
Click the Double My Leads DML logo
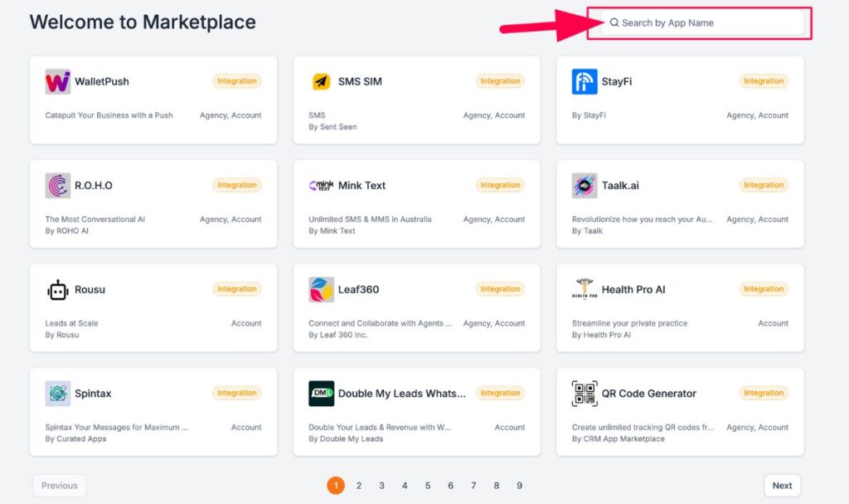coord(321,394)
